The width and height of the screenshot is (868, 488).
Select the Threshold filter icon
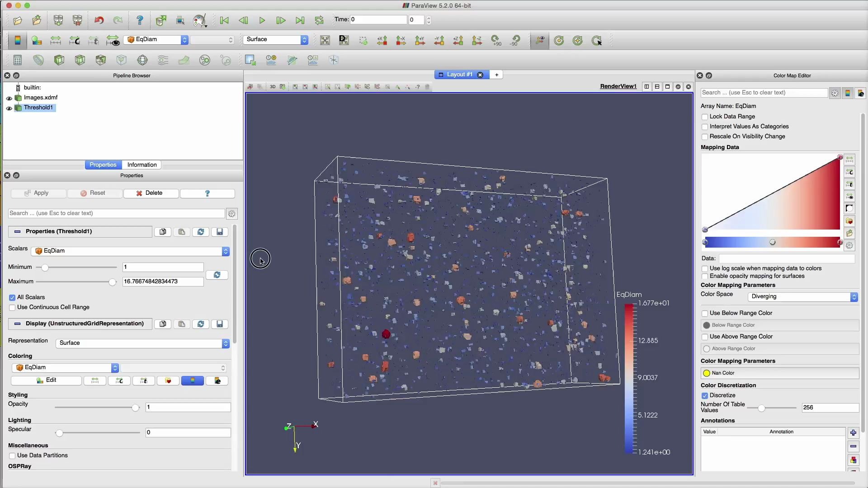(101, 60)
